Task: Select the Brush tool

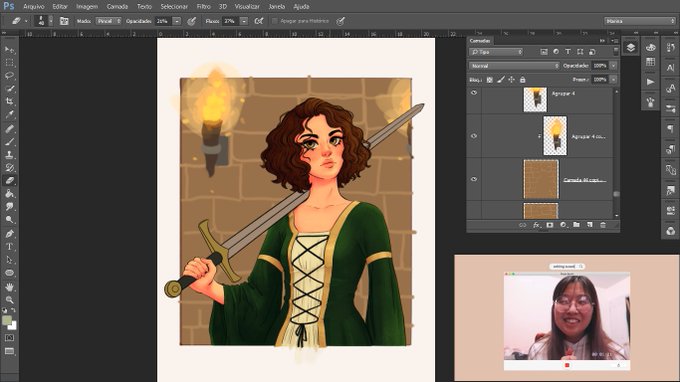Action: [x=9, y=142]
